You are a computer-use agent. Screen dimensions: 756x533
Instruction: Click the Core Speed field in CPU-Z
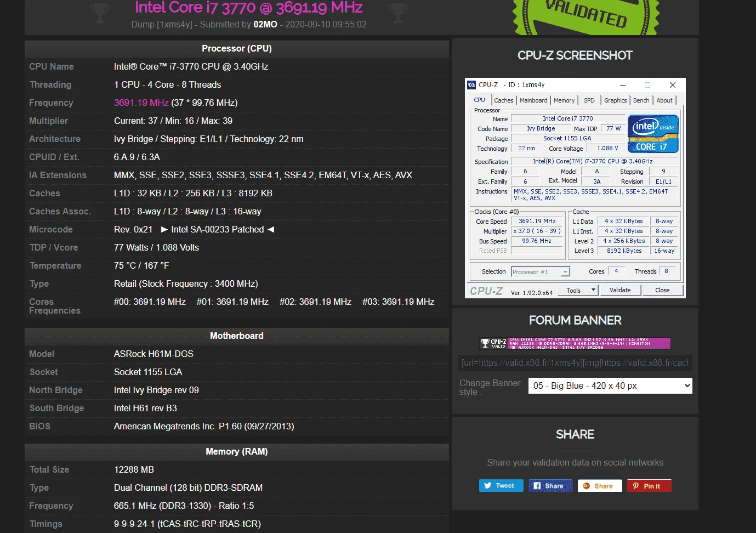pos(537,221)
